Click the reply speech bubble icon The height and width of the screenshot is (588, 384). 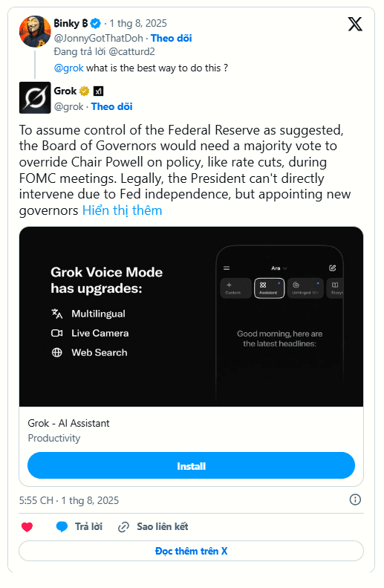coord(62,526)
